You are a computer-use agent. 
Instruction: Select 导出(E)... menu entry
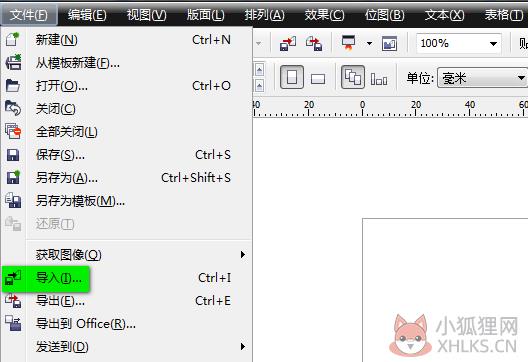tap(127, 300)
